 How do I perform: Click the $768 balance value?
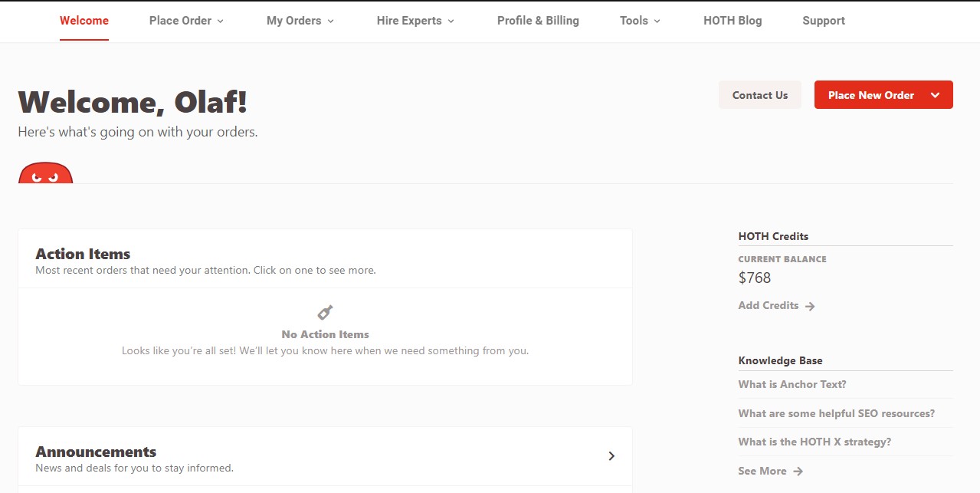755,278
